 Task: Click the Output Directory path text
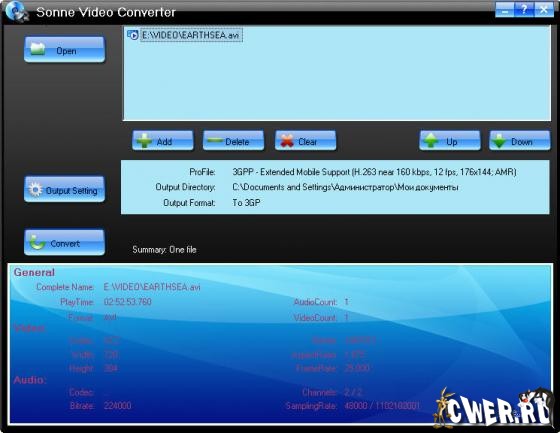point(345,187)
